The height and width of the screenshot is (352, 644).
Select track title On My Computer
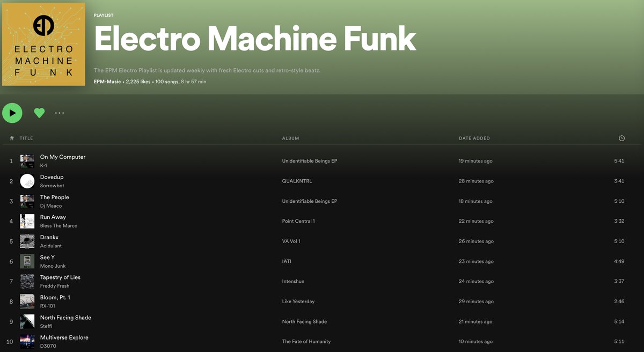coord(63,157)
